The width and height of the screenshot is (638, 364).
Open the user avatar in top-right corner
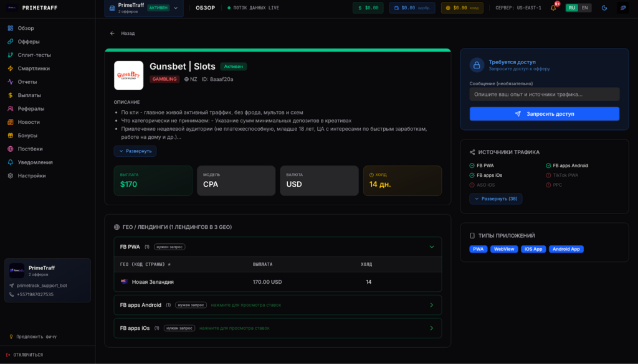tap(623, 7)
